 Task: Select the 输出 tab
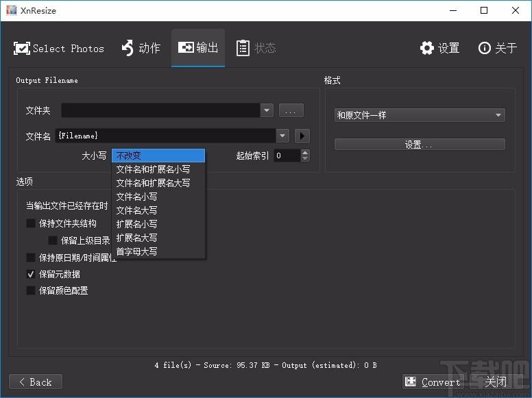point(198,47)
